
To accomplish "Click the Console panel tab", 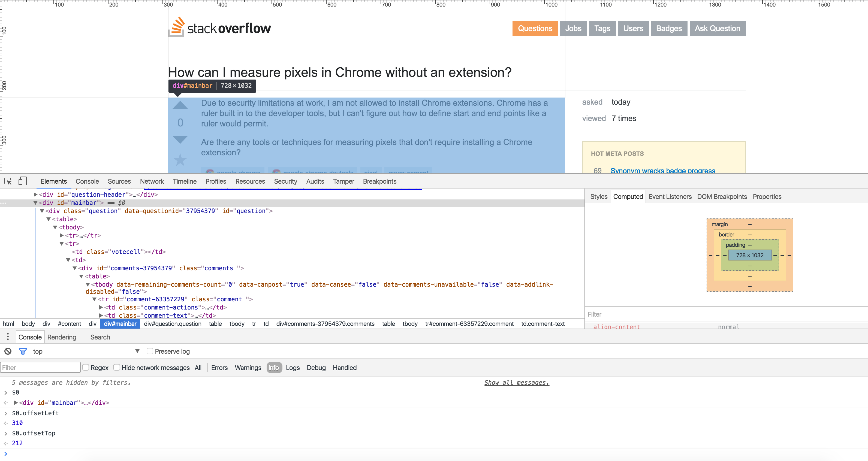I will [x=87, y=181].
